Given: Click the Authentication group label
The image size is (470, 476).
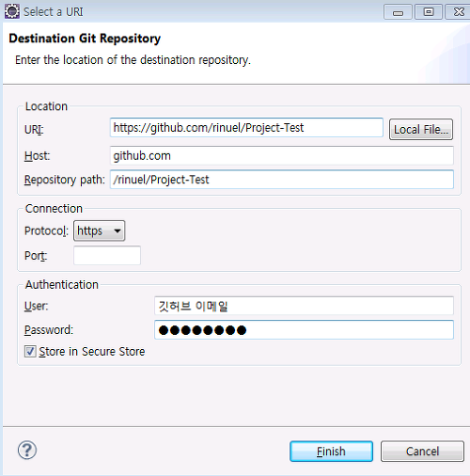Looking at the screenshot, I should (x=62, y=285).
